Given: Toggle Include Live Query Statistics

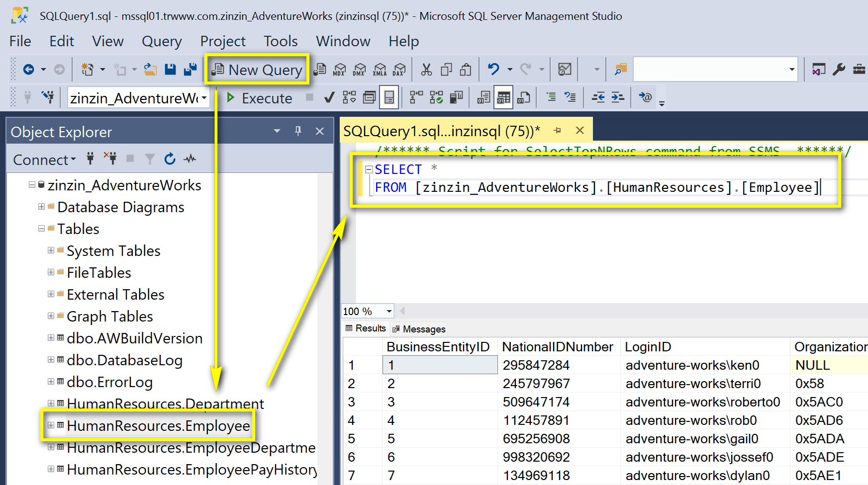Looking at the screenshot, I should click(x=436, y=97).
